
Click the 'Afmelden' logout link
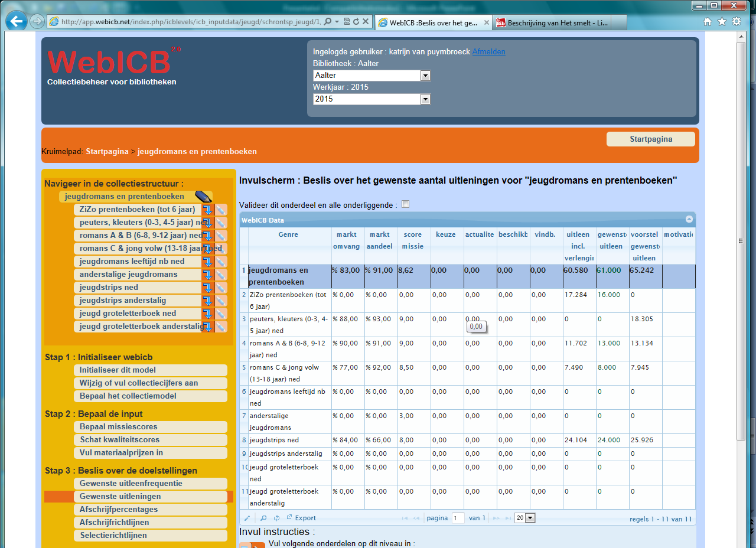488,51
